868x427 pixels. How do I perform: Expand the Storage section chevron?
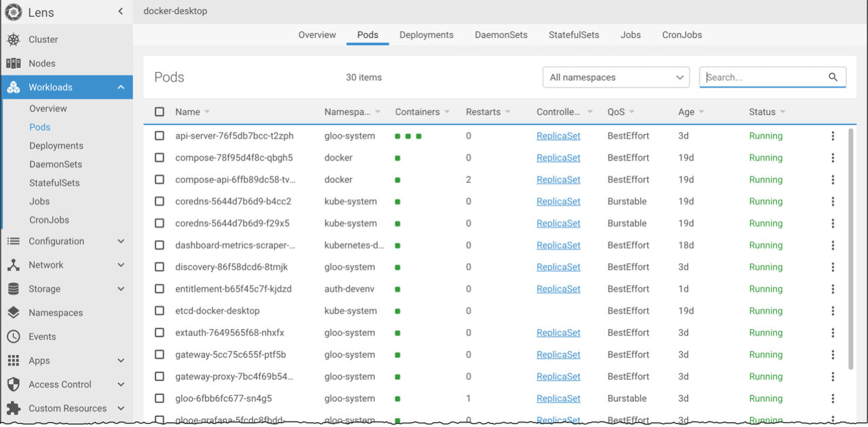(x=121, y=289)
